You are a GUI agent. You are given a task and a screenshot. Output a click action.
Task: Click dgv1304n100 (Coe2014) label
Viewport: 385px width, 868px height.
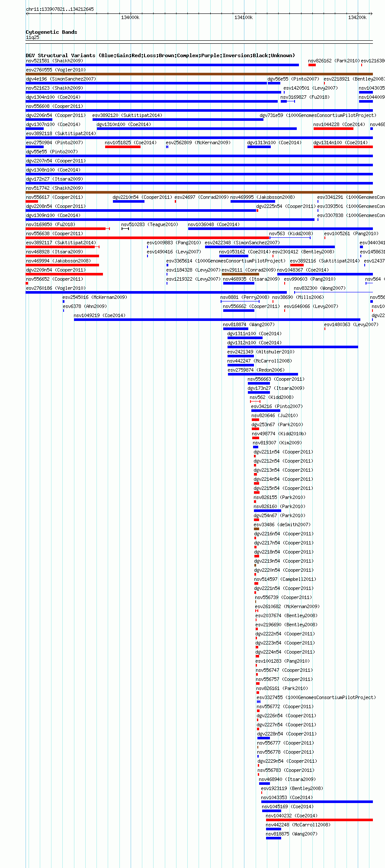(x=53, y=97)
